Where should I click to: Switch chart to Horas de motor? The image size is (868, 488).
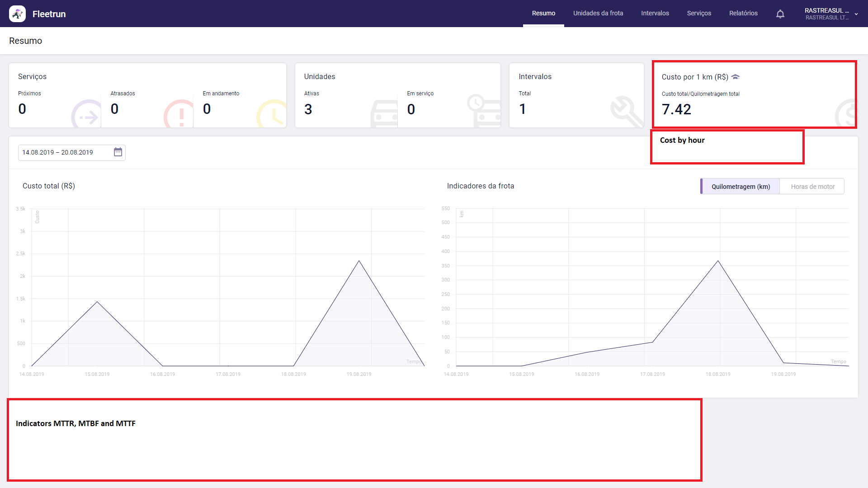coord(812,187)
